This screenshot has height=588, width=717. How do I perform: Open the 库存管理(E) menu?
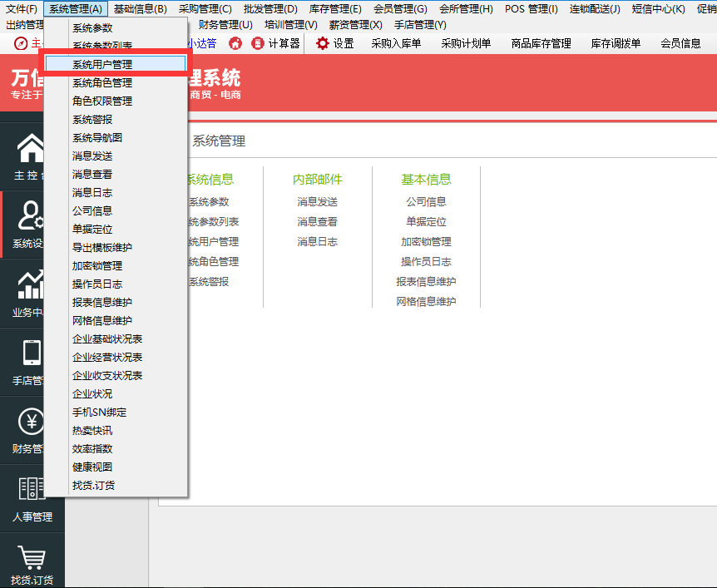click(336, 9)
